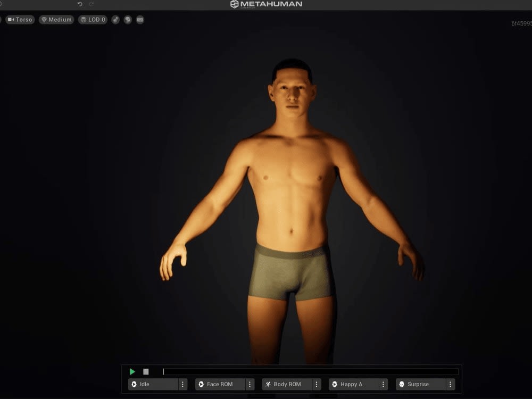Open the Face ROM options menu
Image resolution: width=532 pixels, height=399 pixels.
250,384
